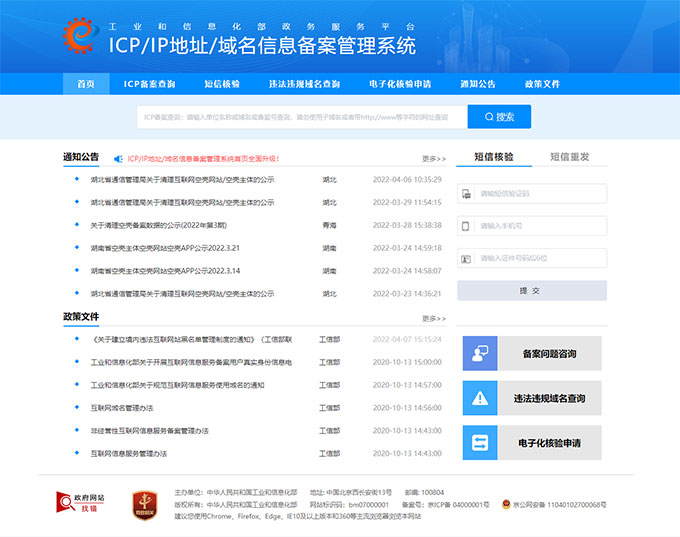Click the date 2022-03-28 15:38:38

point(407,225)
